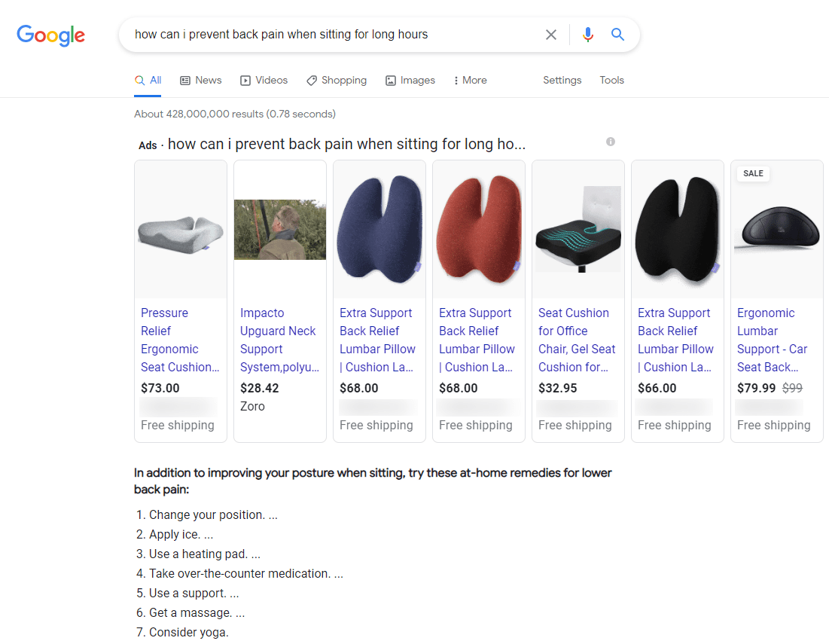Screen dimensions: 829x644
Task: Open Pressure Relief Ergonomic Seat Cushion link
Action: pyautogui.click(x=180, y=340)
